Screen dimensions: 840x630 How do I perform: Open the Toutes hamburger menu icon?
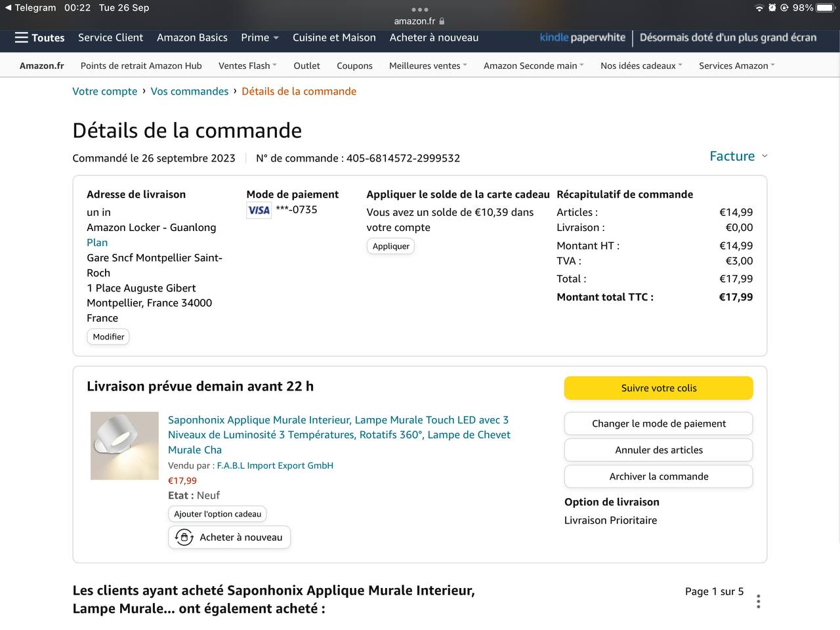(21, 38)
